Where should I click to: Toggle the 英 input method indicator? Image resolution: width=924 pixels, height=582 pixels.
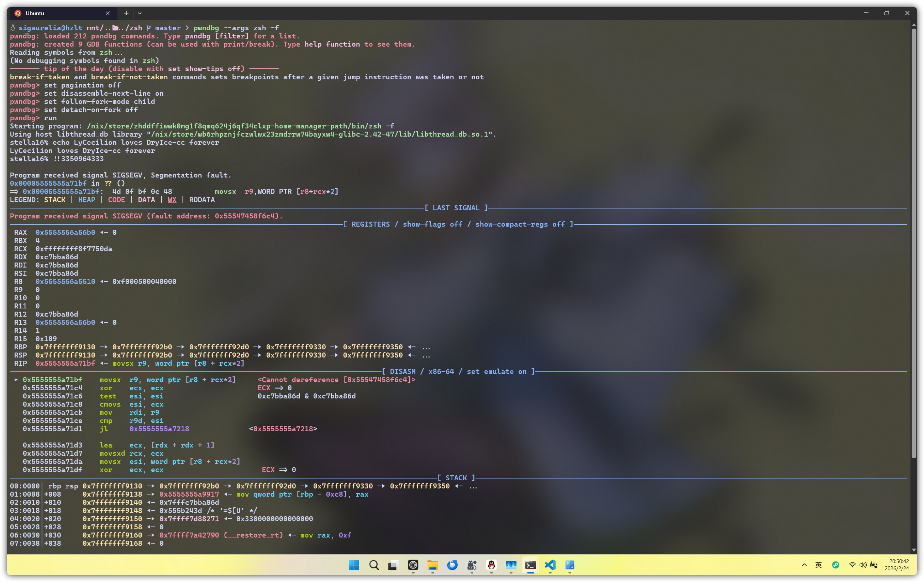(x=819, y=565)
